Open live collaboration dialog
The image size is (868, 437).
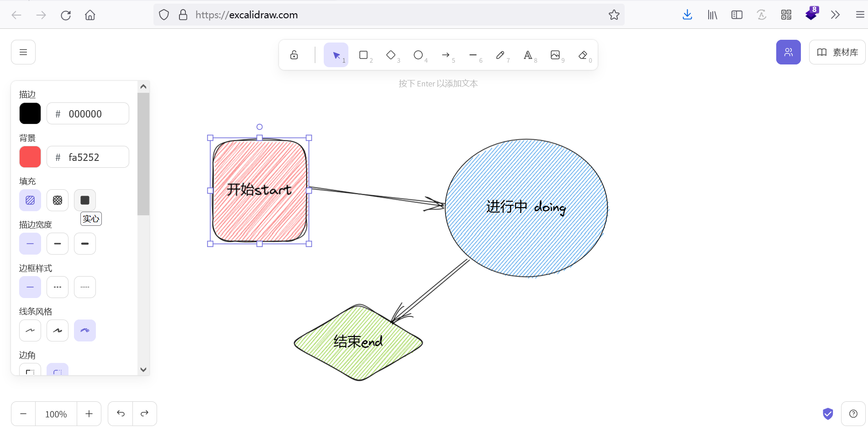point(789,52)
